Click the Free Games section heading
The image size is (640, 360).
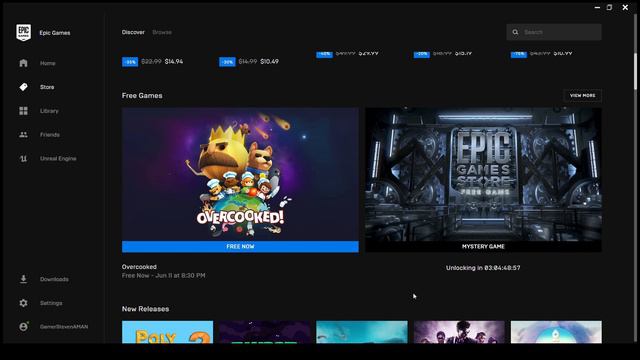pyautogui.click(x=142, y=96)
